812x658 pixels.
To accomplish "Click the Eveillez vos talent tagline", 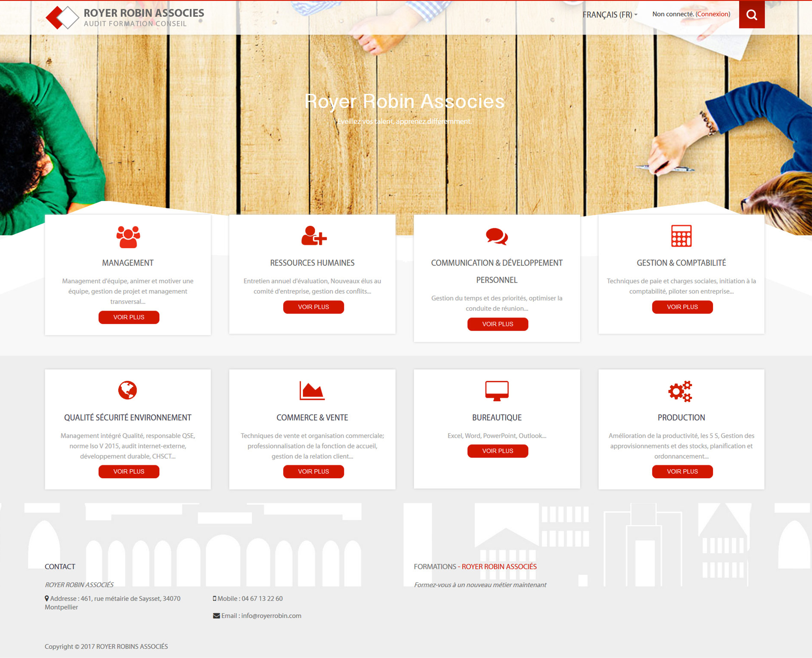I will tap(405, 122).
